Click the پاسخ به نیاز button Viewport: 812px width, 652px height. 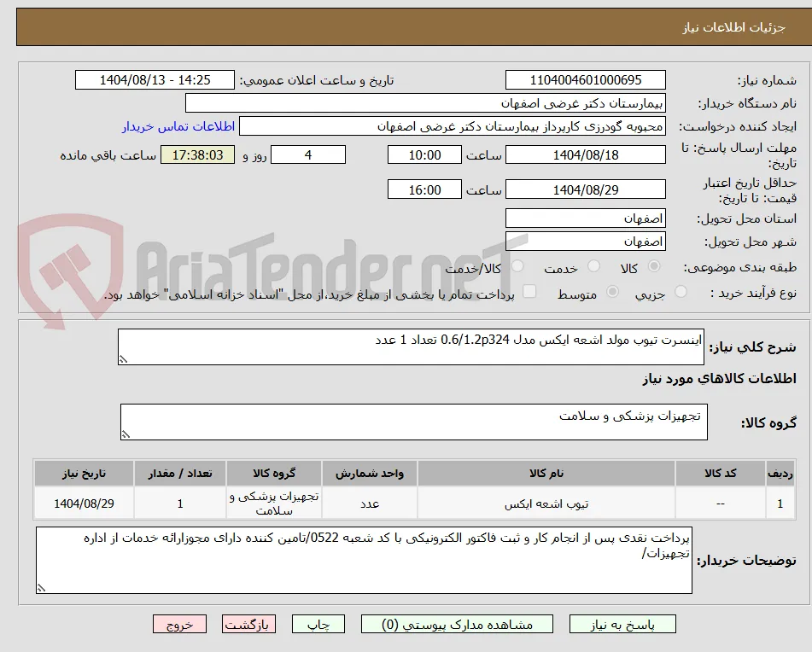622,624
